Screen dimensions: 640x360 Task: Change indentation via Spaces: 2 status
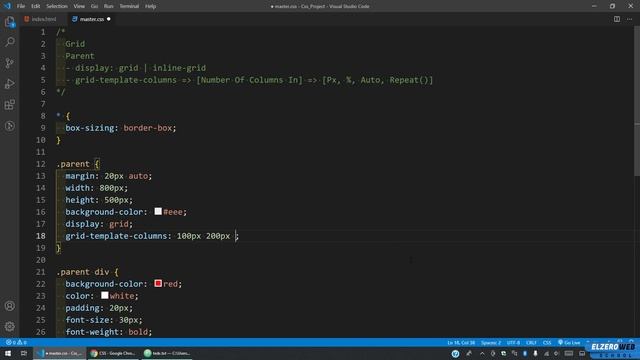click(x=491, y=342)
